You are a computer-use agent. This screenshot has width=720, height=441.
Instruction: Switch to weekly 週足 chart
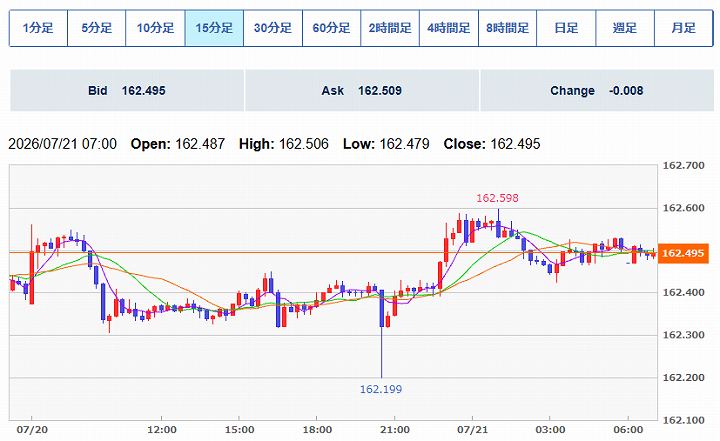coord(625,28)
